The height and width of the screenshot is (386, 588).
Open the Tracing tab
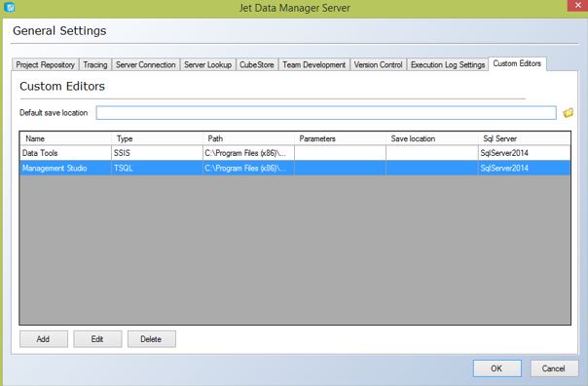pyautogui.click(x=95, y=64)
